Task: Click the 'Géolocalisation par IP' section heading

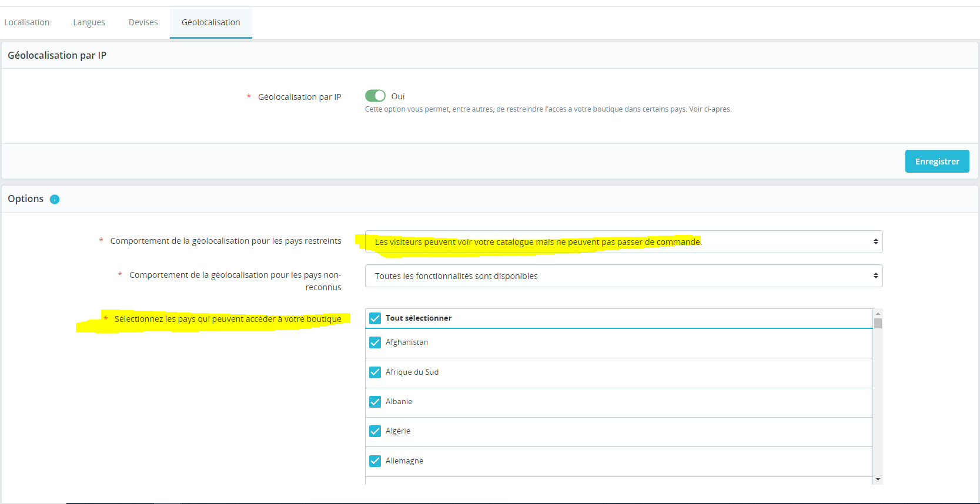Action: 57,55
